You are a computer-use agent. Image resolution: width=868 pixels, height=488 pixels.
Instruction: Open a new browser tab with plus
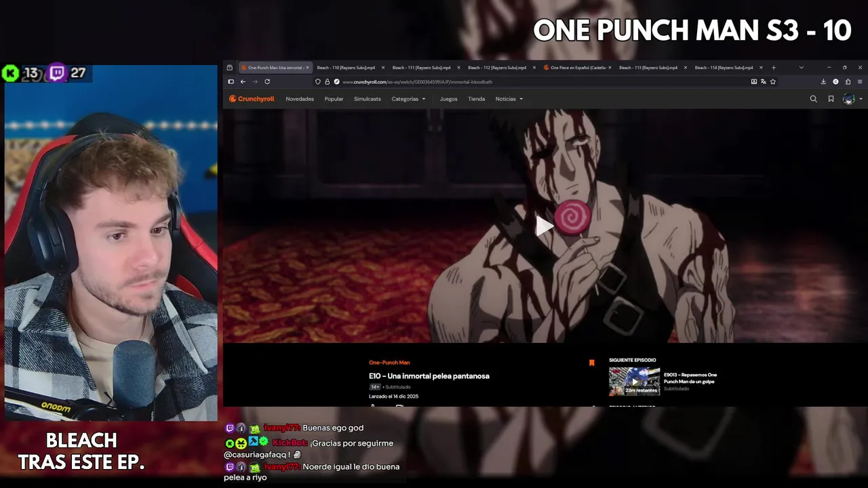pos(774,68)
